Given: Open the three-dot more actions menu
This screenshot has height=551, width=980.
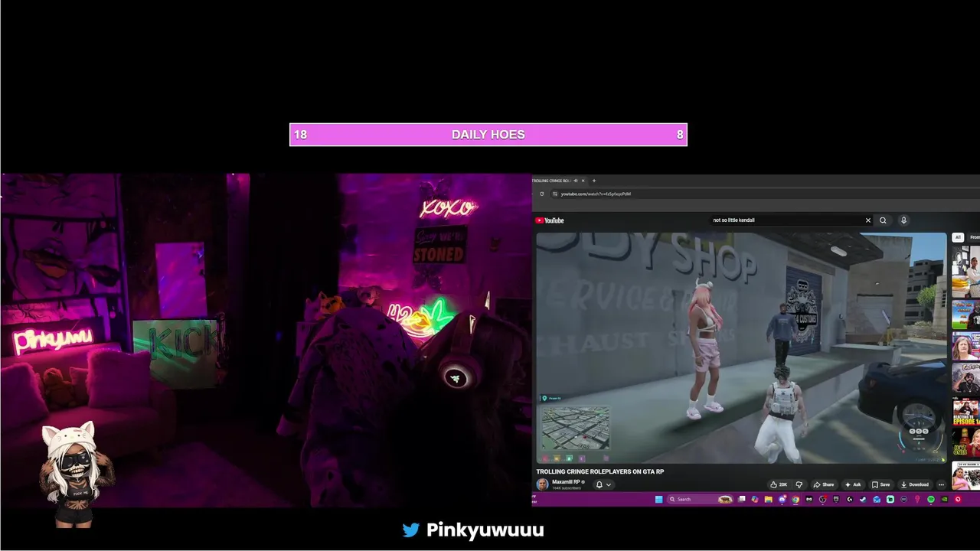Looking at the screenshot, I should pyautogui.click(x=941, y=484).
